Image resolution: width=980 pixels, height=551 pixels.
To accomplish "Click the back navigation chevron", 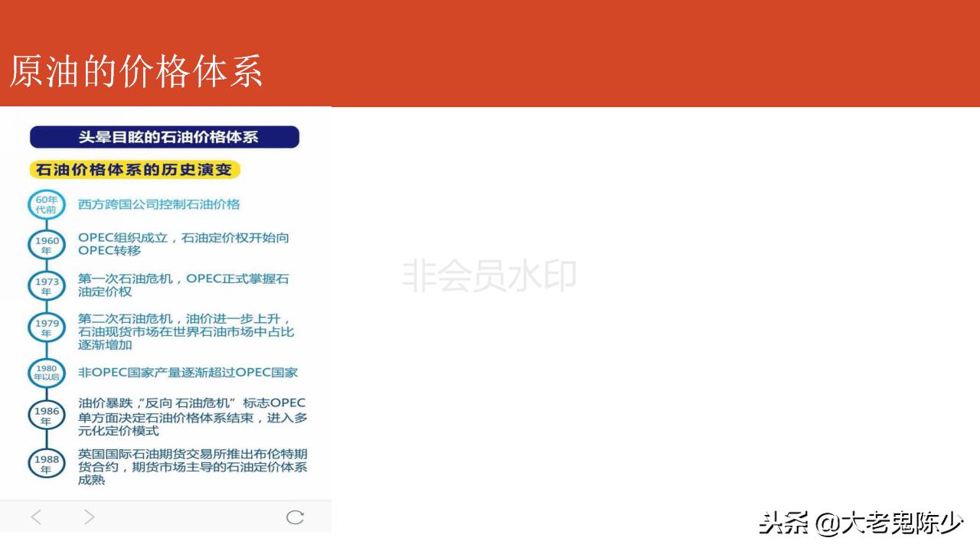I will (x=35, y=517).
